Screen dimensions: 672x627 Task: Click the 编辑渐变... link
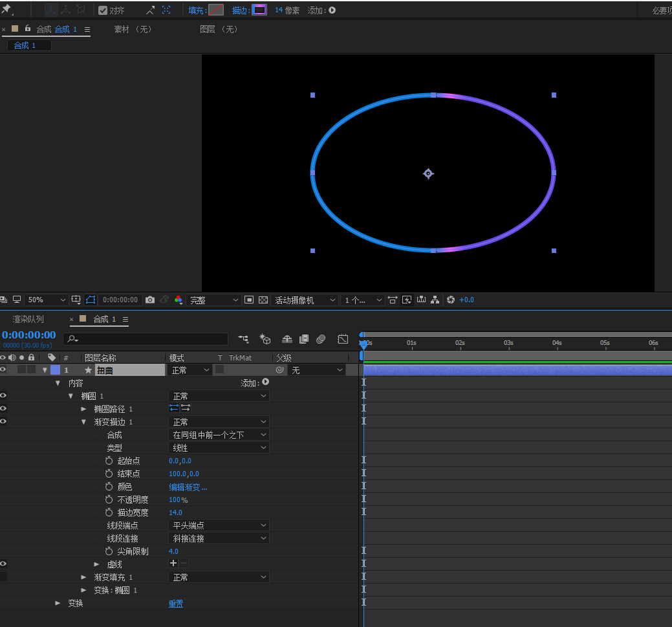[x=188, y=487]
